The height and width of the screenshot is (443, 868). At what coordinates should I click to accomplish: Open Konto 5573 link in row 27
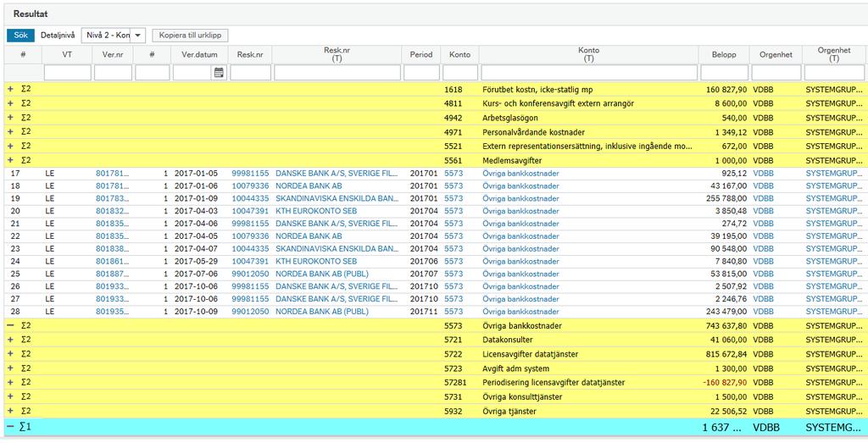click(453, 299)
